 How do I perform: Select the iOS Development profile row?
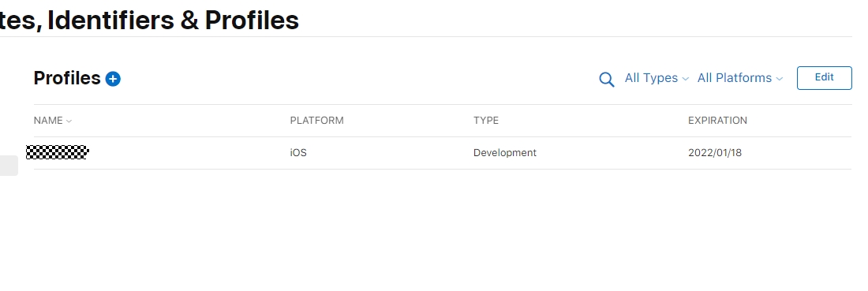pos(443,153)
